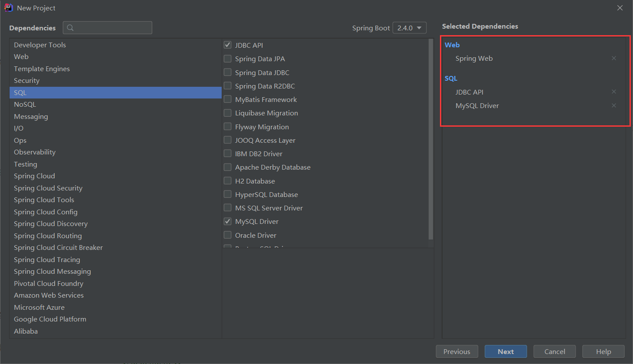Viewport: 633px width, 364px height.
Task: Check HyperSQL Database option
Action: click(227, 194)
